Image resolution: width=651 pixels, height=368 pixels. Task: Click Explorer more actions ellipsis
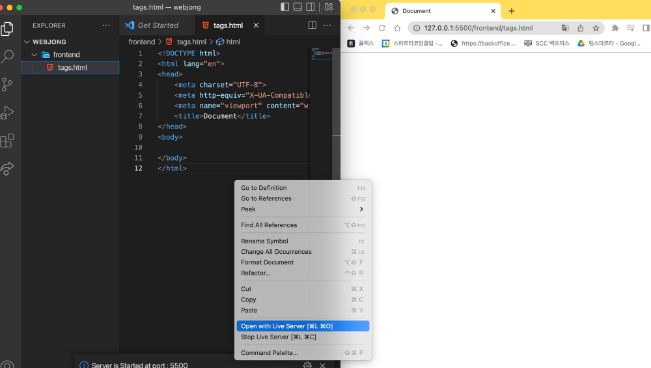tap(106, 25)
